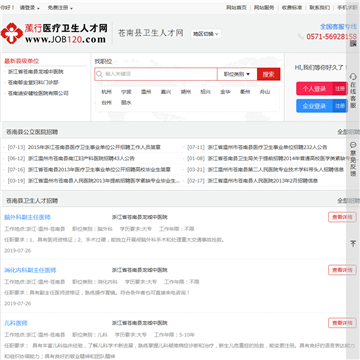Click the red 搜索 search button
This screenshot has width=360, height=360.
[x=268, y=74]
